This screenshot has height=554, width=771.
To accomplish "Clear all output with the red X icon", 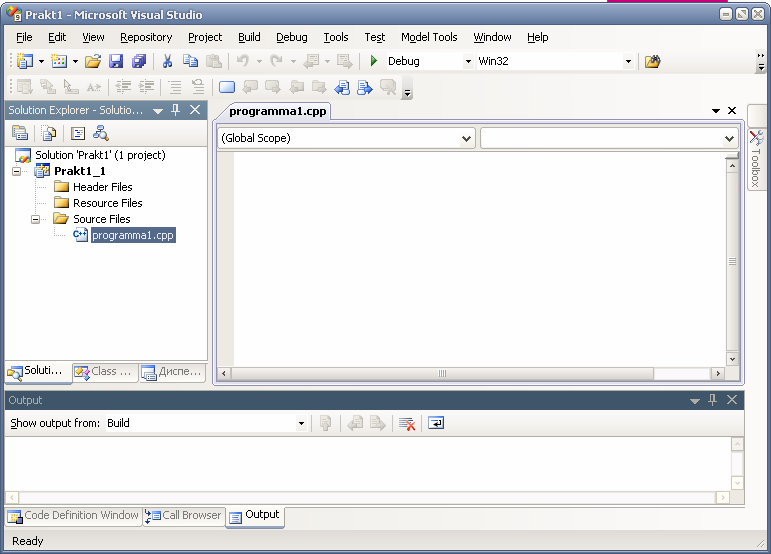I will (407, 423).
